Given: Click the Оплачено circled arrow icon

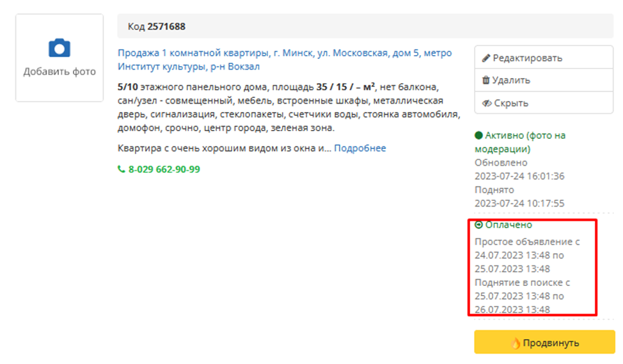Looking at the screenshot, I should click(x=479, y=225).
